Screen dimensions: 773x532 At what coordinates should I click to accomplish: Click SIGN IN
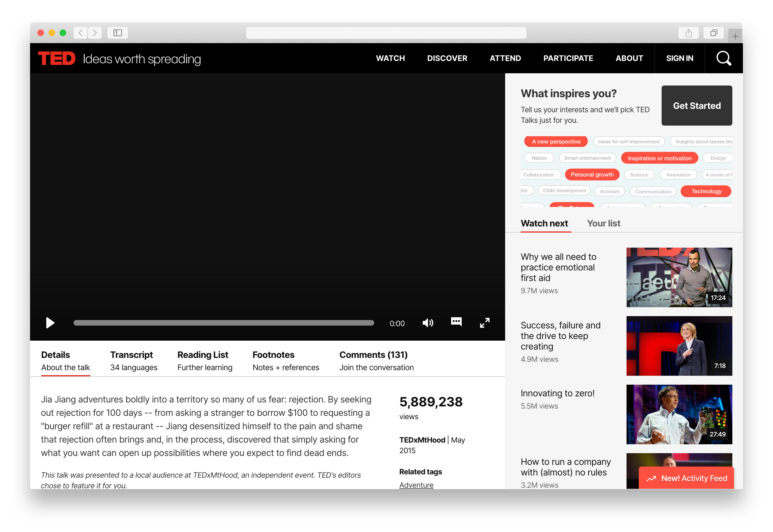pyautogui.click(x=679, y=58)
